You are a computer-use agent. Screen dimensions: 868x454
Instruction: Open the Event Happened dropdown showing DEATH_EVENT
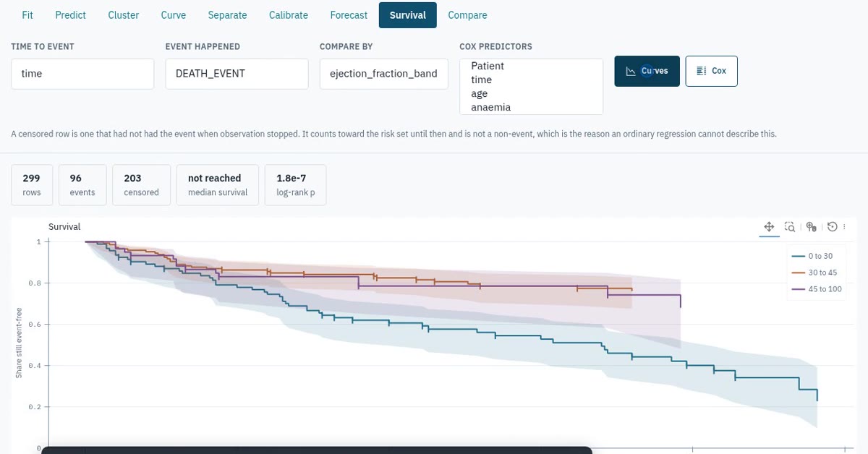click(237, 74)
